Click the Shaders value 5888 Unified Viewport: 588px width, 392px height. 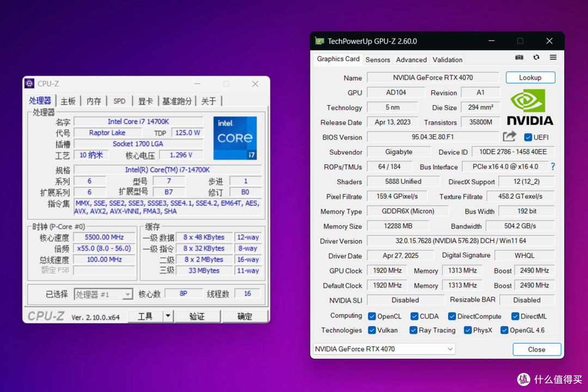[x=403, y=181]
